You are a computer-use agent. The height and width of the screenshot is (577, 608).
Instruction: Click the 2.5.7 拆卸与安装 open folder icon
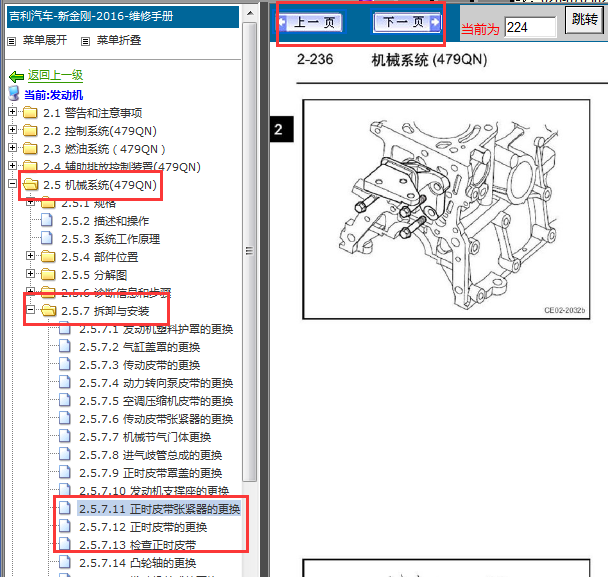tap(48, 310)
